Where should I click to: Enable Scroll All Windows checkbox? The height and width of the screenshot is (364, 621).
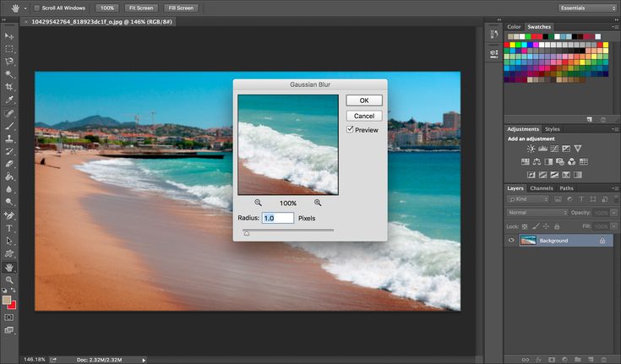click(x=37, y=8)
